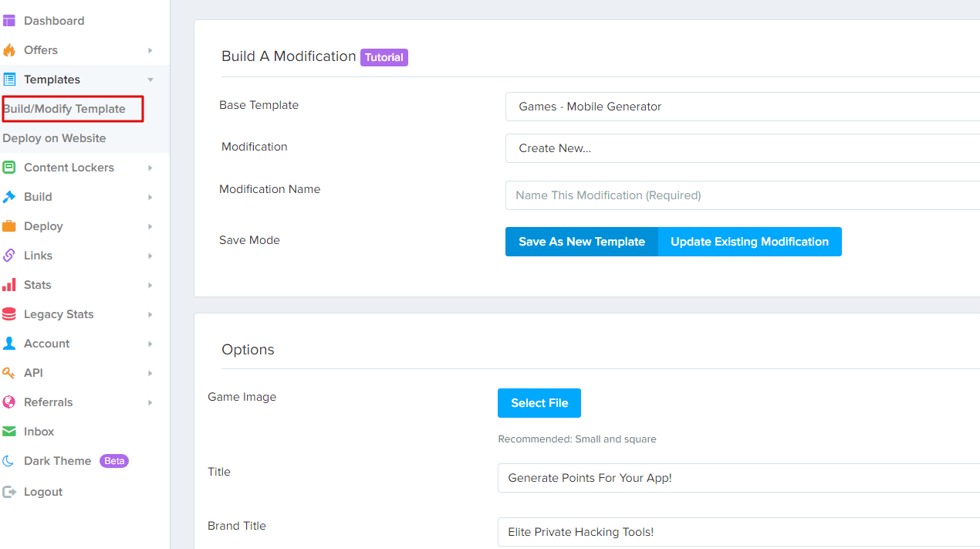
Task: Click the Modification Name input field
Action: (x=741, y=195)
